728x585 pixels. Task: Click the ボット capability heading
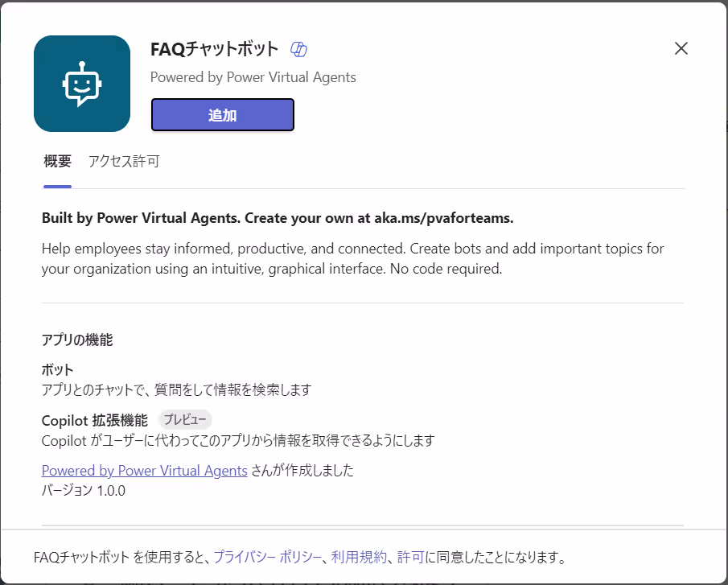(x=58, y=369)
